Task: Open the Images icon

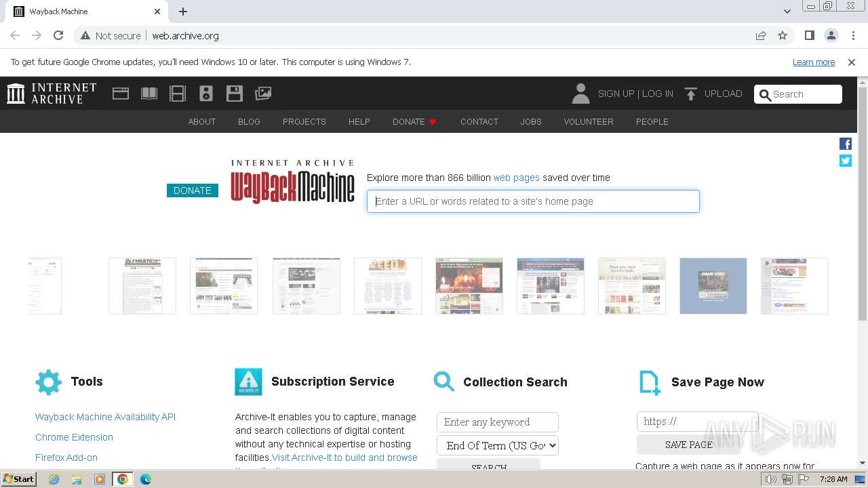Action: coord(263,94)
